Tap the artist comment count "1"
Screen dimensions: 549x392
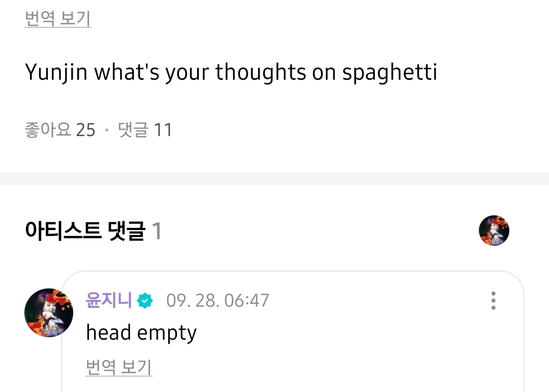157,232
